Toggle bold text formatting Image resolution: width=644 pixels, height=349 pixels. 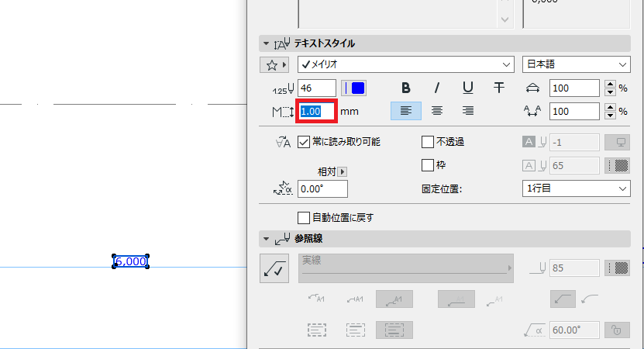[406, 88]
